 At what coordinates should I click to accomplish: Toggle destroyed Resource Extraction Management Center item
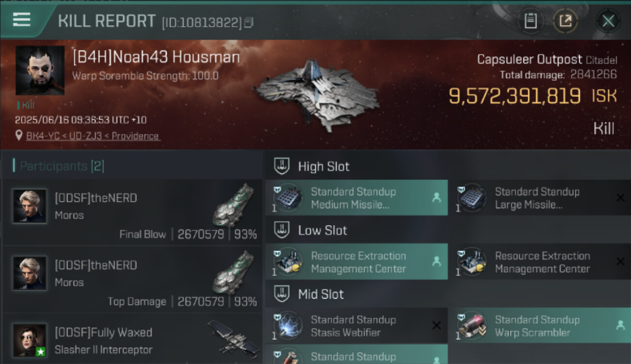540,262
